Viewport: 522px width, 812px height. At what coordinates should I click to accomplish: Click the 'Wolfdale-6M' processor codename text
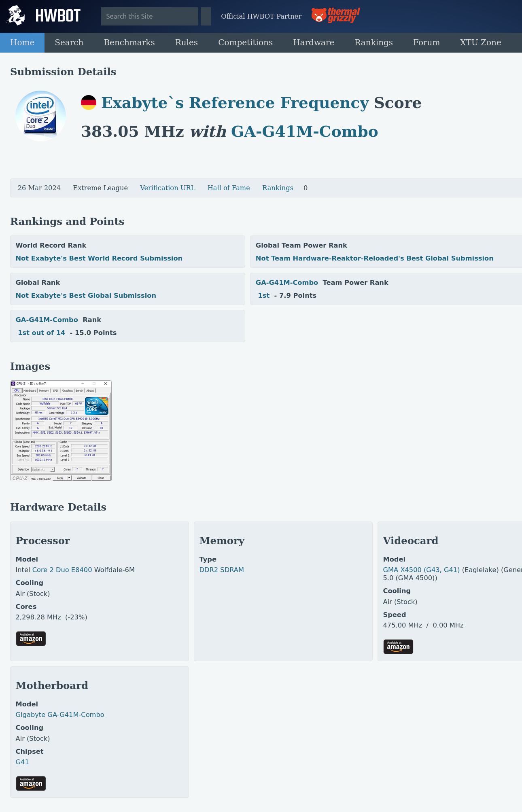tap(115, 570)
